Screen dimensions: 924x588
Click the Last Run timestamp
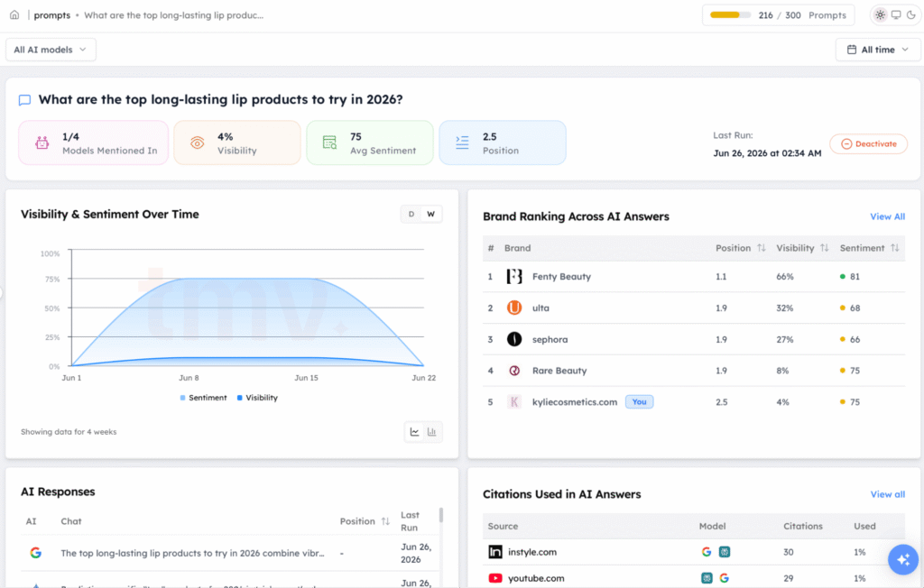pyautogui.click(x=767, y=153)
